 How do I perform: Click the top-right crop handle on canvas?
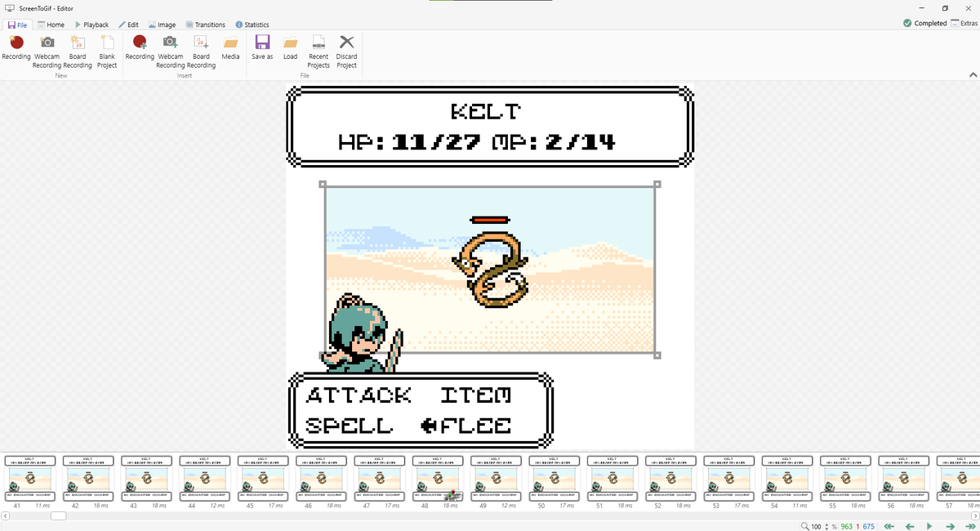[x=657, y=185]
